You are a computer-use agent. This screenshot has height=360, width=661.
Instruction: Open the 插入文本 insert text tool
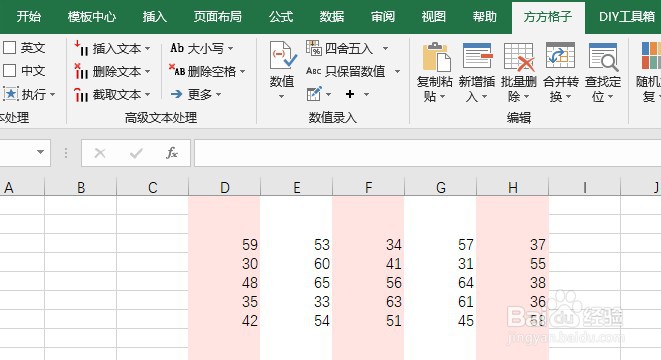tap(112, 48)
